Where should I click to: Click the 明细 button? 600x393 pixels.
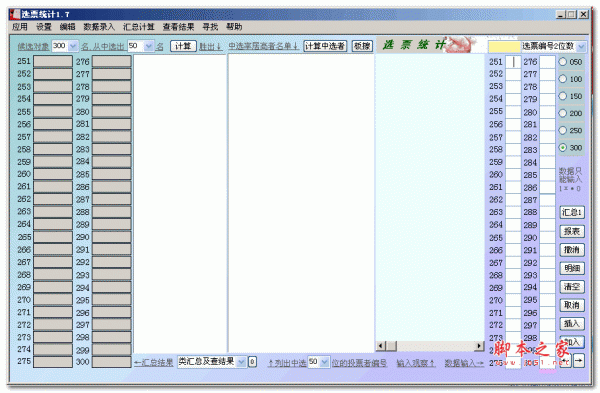tap(572, 268)
